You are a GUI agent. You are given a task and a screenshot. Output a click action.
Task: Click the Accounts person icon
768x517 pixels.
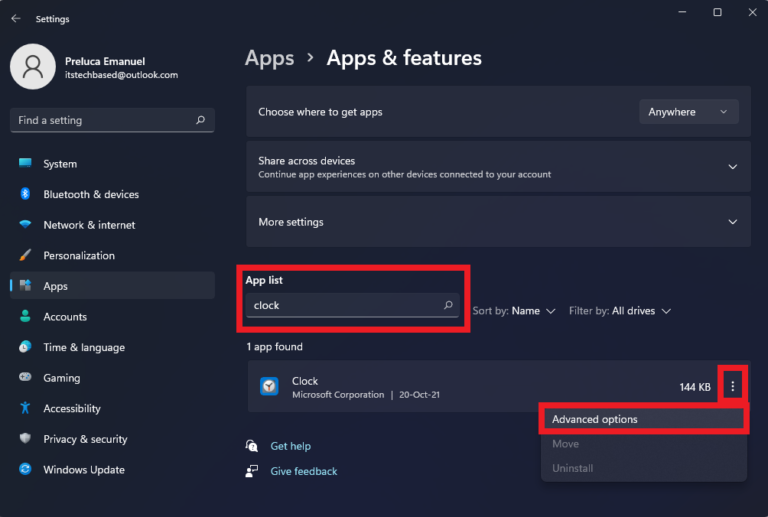coord(25,316)
